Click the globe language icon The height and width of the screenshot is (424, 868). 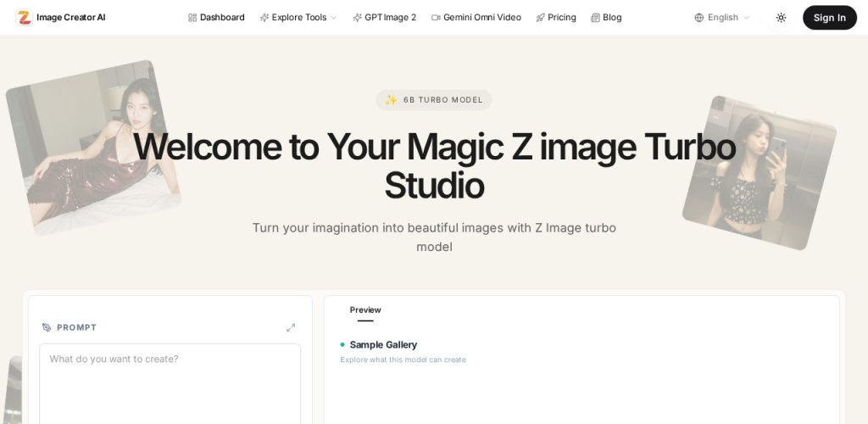(699, 18)
